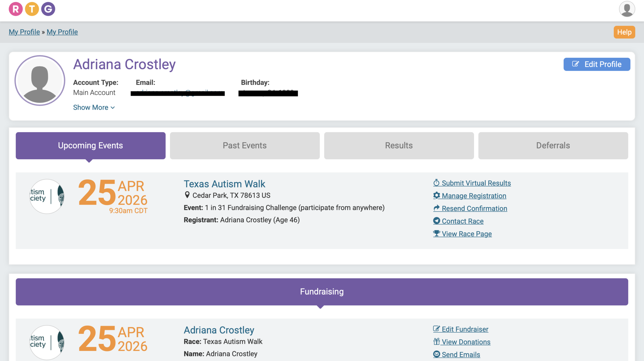Open the Results tab
644x361 pixels.
(398, 145)
